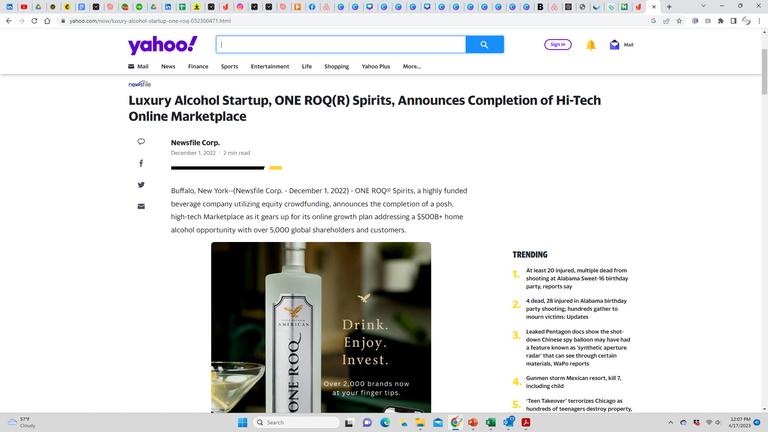Open Mail in Yahoo navigation
The height and width of the screenshot is (432, 768).
coord(138,66)
